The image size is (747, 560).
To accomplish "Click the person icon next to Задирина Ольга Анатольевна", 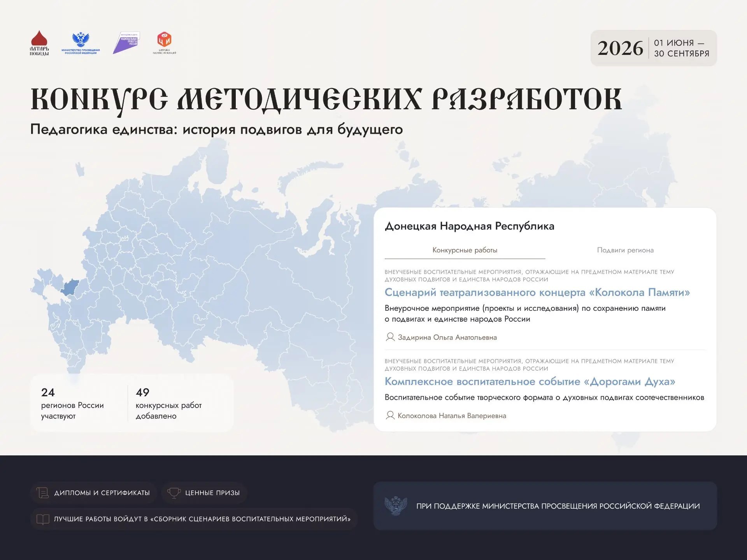I will tap(390, 337).
